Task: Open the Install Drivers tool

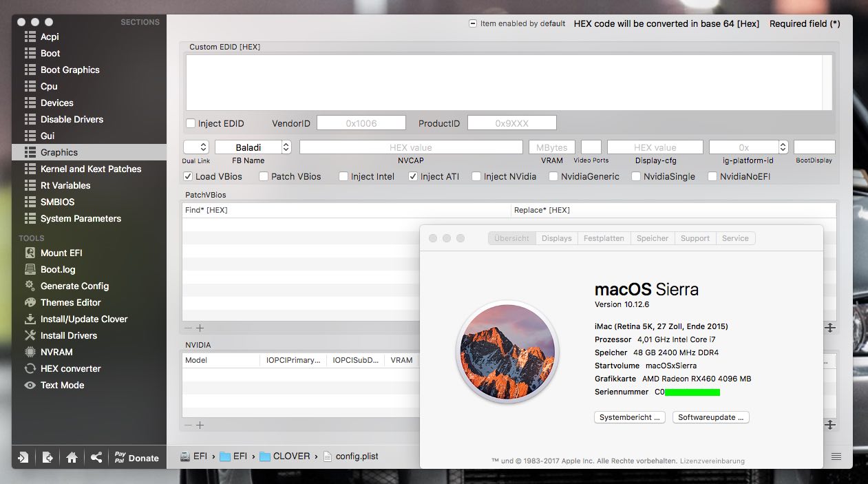Action: pos(89,335)
